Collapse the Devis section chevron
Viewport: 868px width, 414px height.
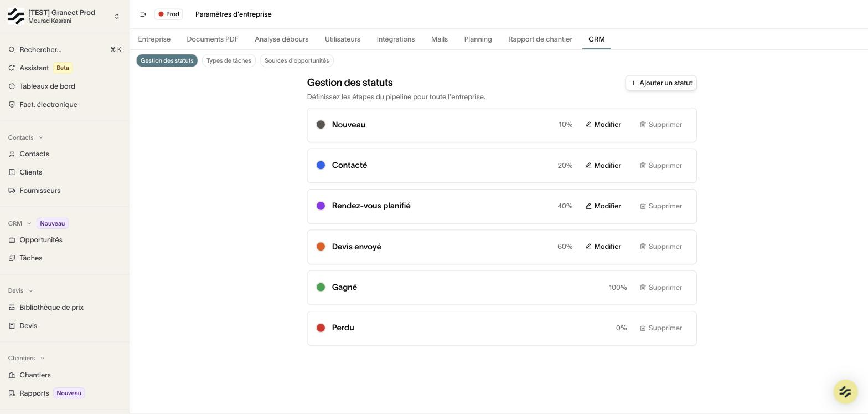pos(31,291)
